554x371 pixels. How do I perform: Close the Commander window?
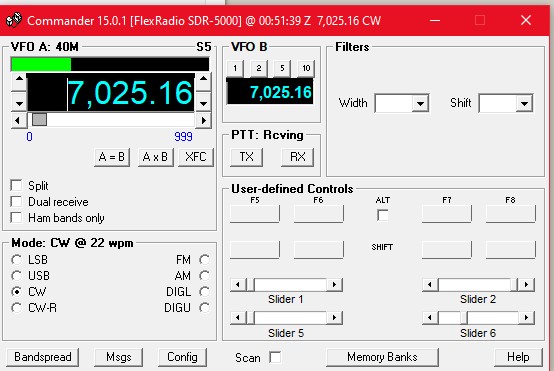tap(526, 20)
